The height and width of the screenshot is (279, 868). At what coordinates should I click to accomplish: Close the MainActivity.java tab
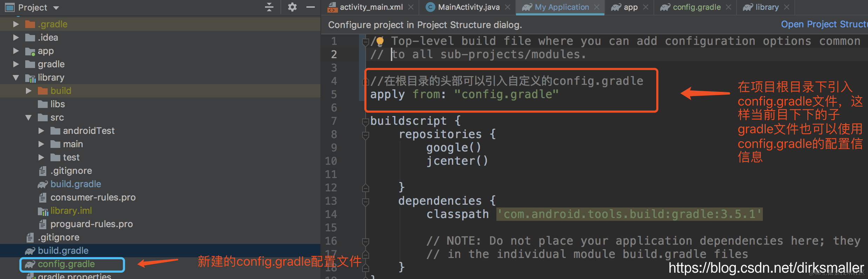pos(508,7)
